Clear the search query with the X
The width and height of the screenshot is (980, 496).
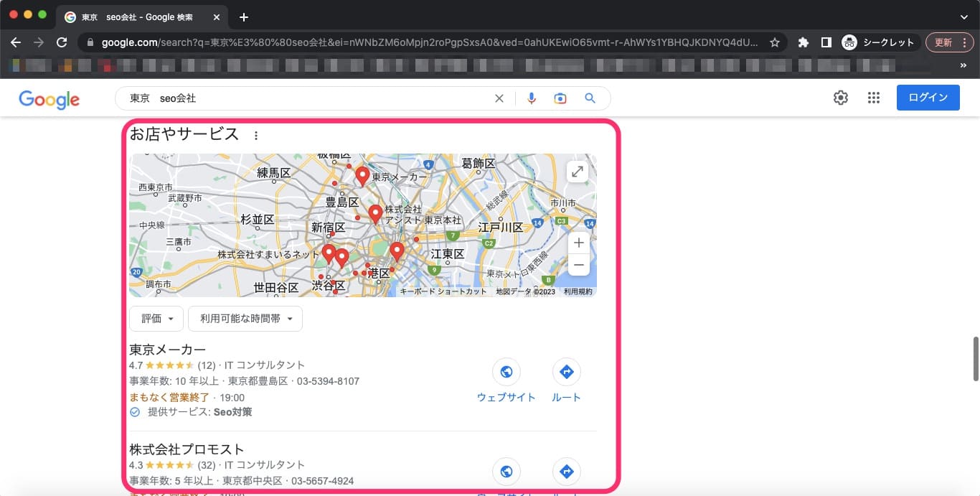pos(499,98)
